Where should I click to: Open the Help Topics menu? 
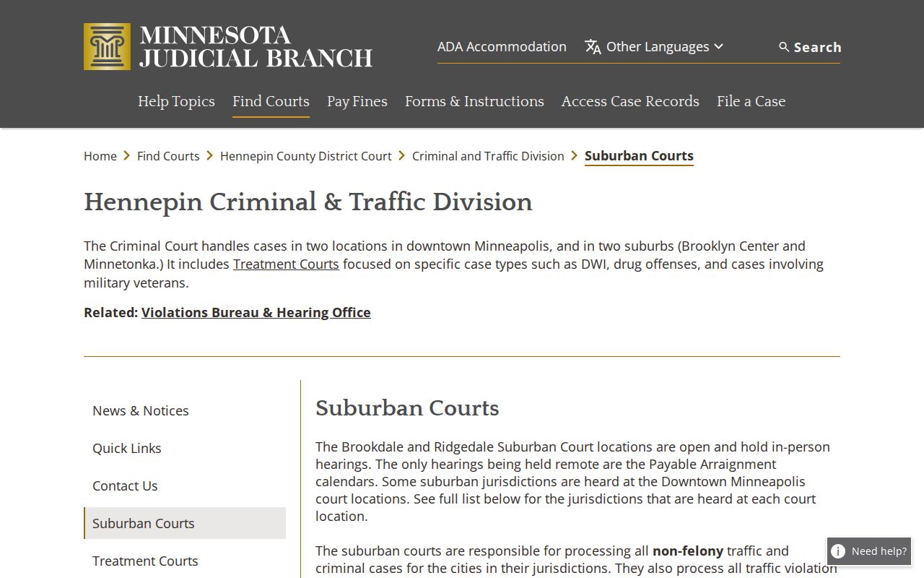coord(176,101)
